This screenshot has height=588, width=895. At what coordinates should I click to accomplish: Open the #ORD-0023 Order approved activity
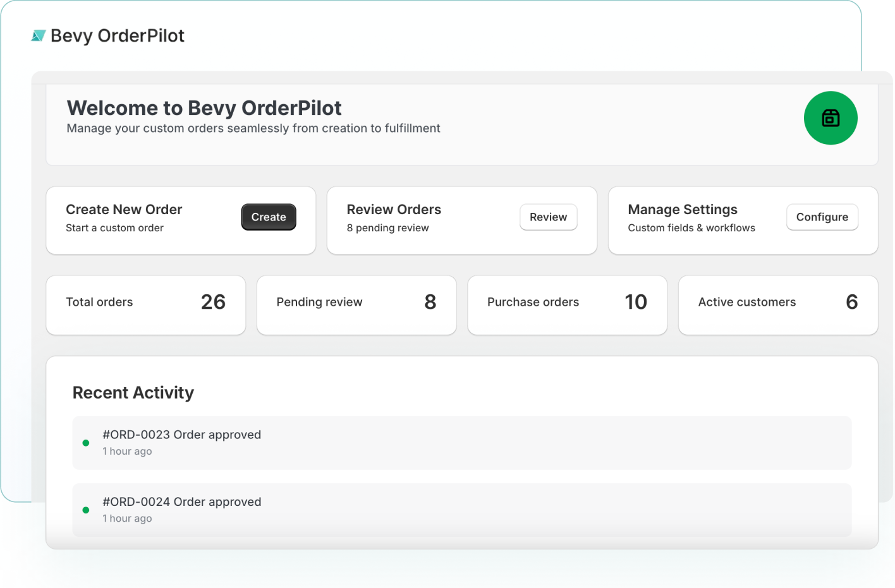click(x=462, y=443)
